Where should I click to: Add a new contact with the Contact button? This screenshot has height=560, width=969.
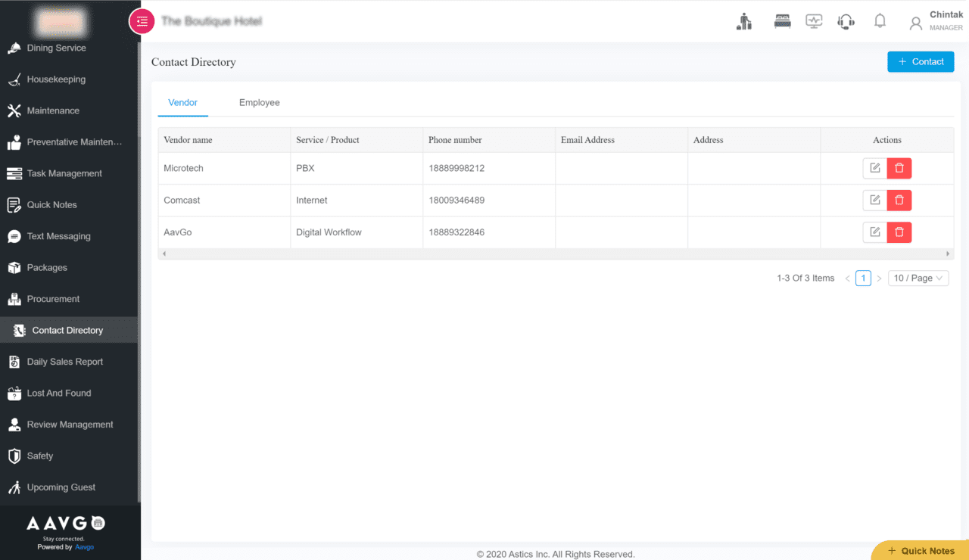pos(921,61)
